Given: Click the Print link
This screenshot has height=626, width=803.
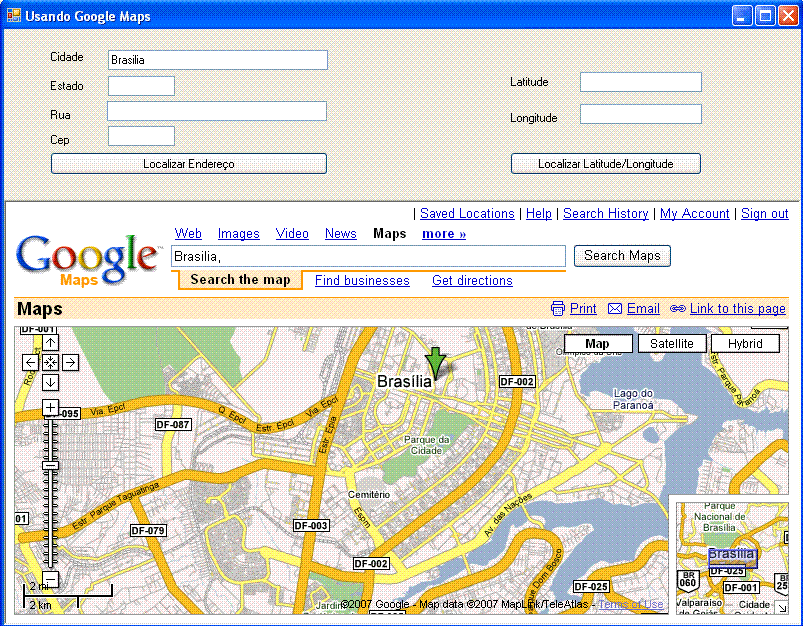Looking at the screenshot, I should pos(583,308).
